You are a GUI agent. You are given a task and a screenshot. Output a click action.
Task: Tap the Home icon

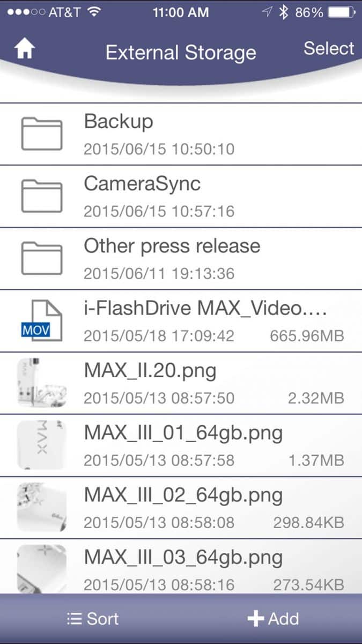pyautogui.click(x=25, y=50)
